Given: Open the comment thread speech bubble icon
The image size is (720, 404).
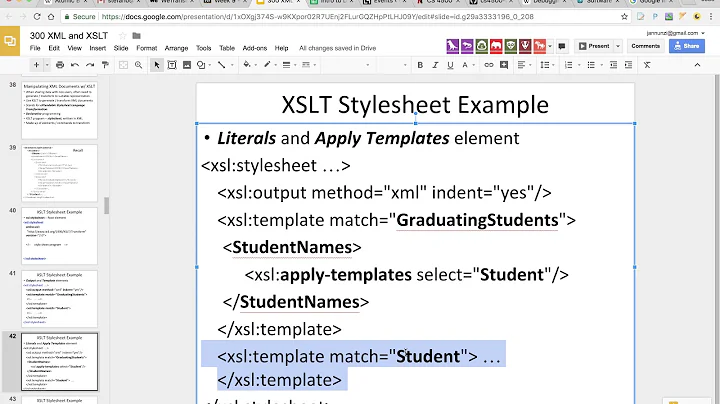Looking at the screenshot, I should click(562, 46).
